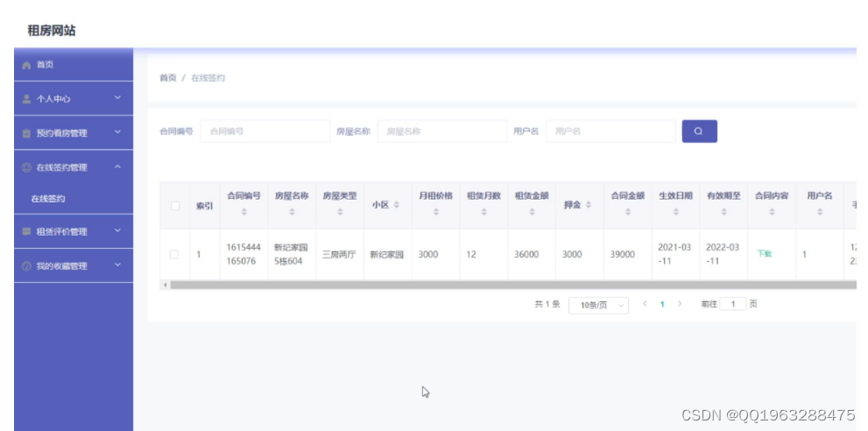The height and width of the screenshot is (431, 868).
Task: Sort by 小区 column arrows
Action: (x=397, y=205)
